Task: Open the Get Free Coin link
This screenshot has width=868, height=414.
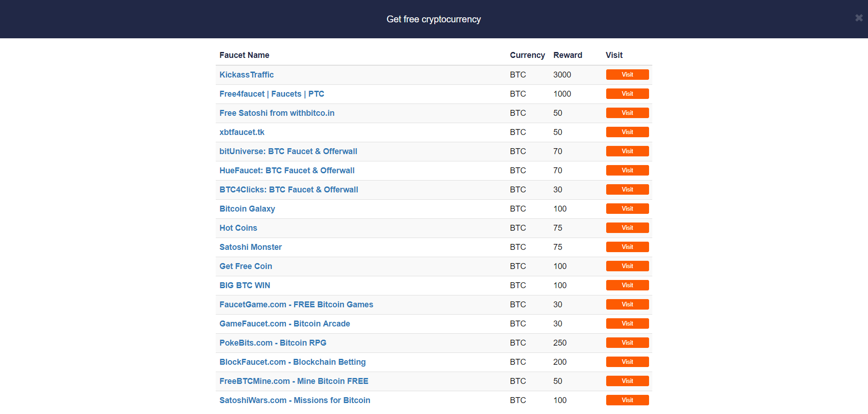Action: pos(246,266)
